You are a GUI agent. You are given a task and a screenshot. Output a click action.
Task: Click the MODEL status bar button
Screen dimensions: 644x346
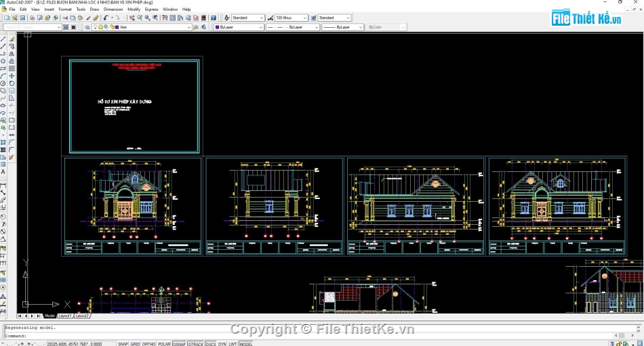coord(246,343)
